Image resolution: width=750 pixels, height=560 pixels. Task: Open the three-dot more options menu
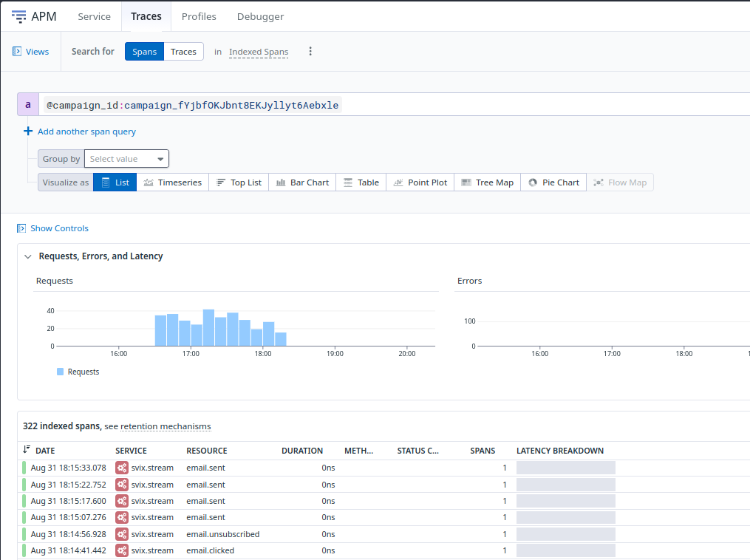(310, 51)
